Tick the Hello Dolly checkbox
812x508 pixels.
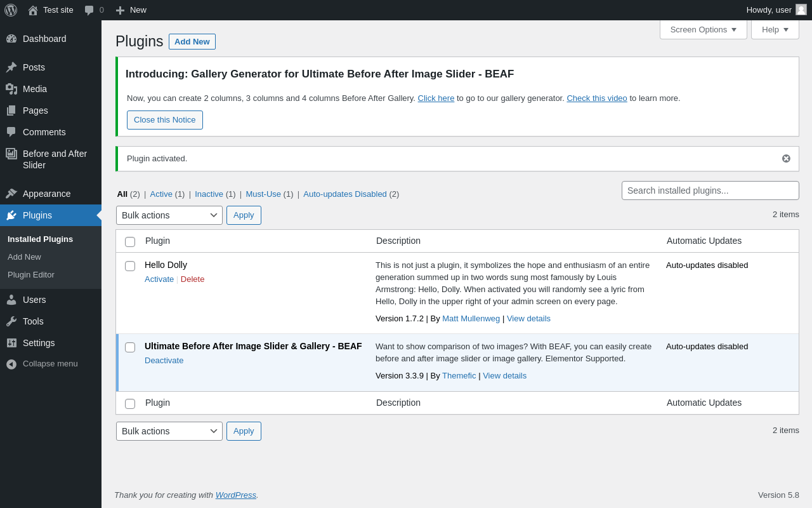tap(130, 266)
